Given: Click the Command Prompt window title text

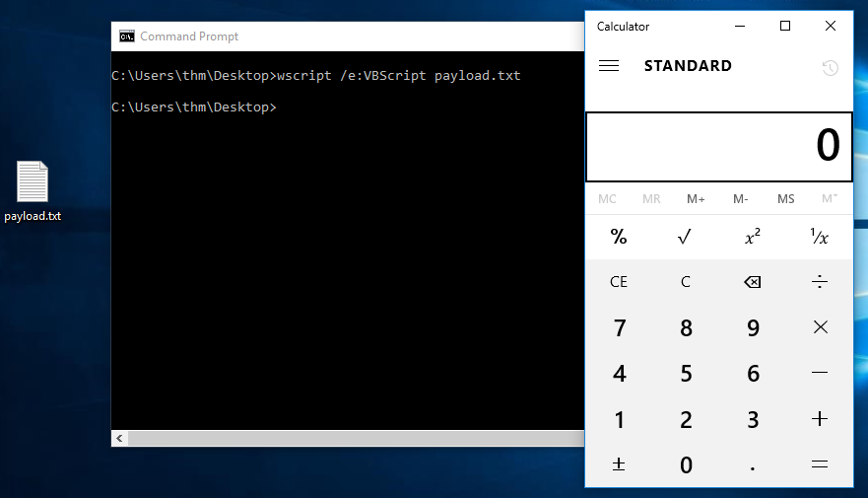Looking at the screenshot, I should [x=189, y=36].
